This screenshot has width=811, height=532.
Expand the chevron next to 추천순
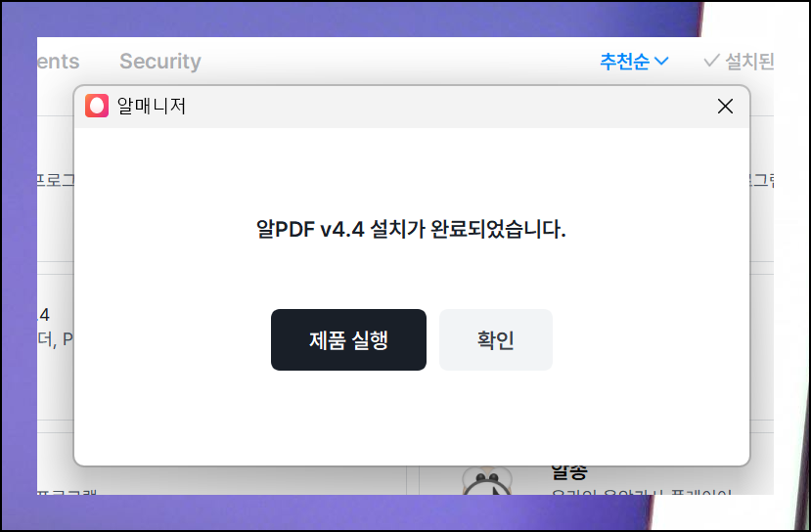661,62
